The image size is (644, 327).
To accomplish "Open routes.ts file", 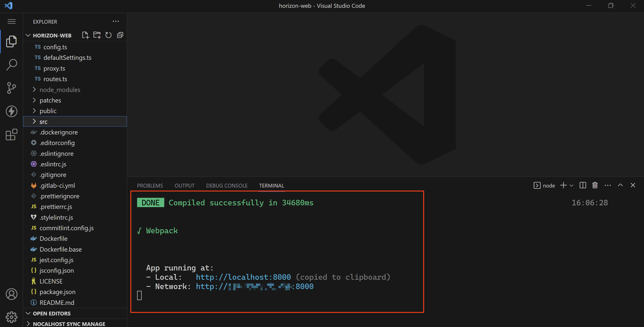I will tap(75, 79).
